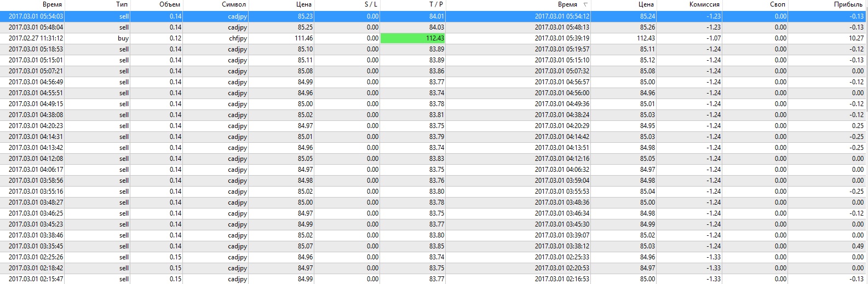Click the Символ column header
Viewport: 868px width, 284px height.
(x=234, y=4)
